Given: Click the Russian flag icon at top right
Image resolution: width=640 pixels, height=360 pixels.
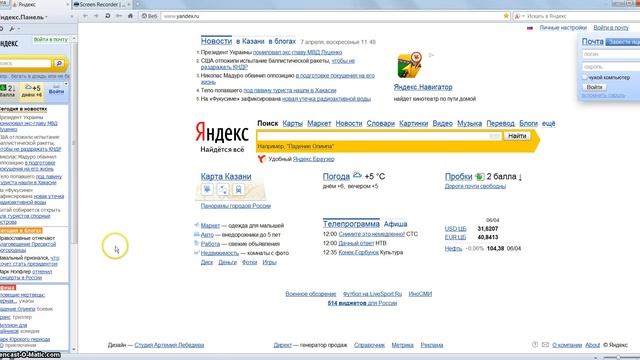Looking at the screenshot, I should pyautogui.click(x=530, y=28).
